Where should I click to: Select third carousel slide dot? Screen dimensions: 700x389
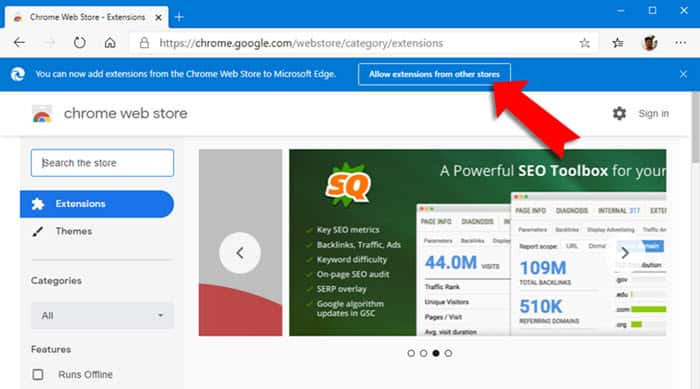tap(436, 353)
